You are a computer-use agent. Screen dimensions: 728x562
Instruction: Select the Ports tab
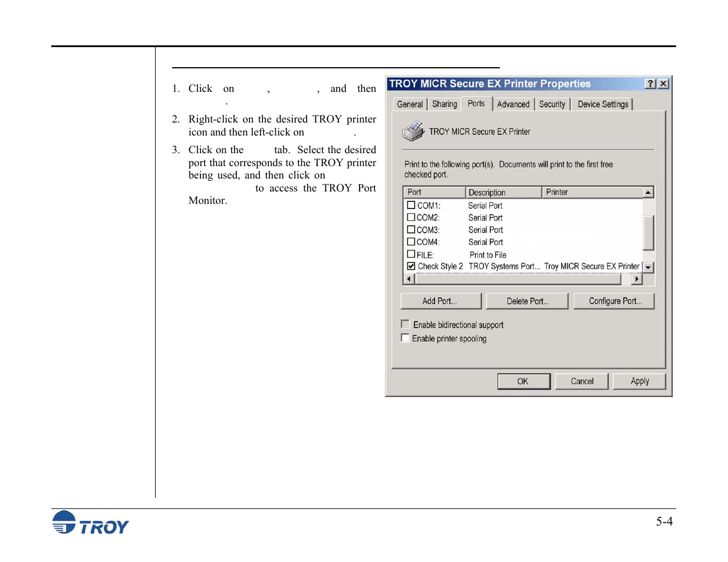click(476, 103)
